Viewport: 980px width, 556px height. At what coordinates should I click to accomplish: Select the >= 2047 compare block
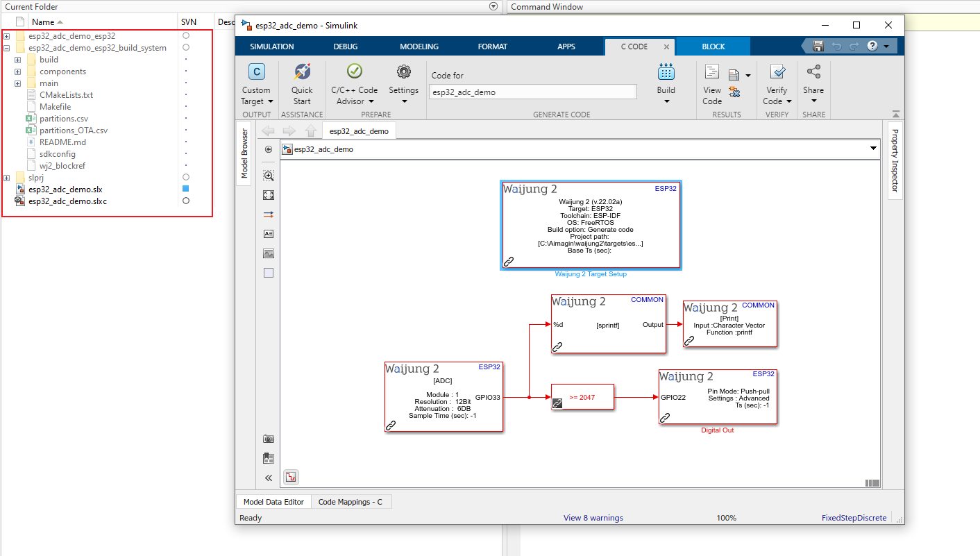point(582,397)
